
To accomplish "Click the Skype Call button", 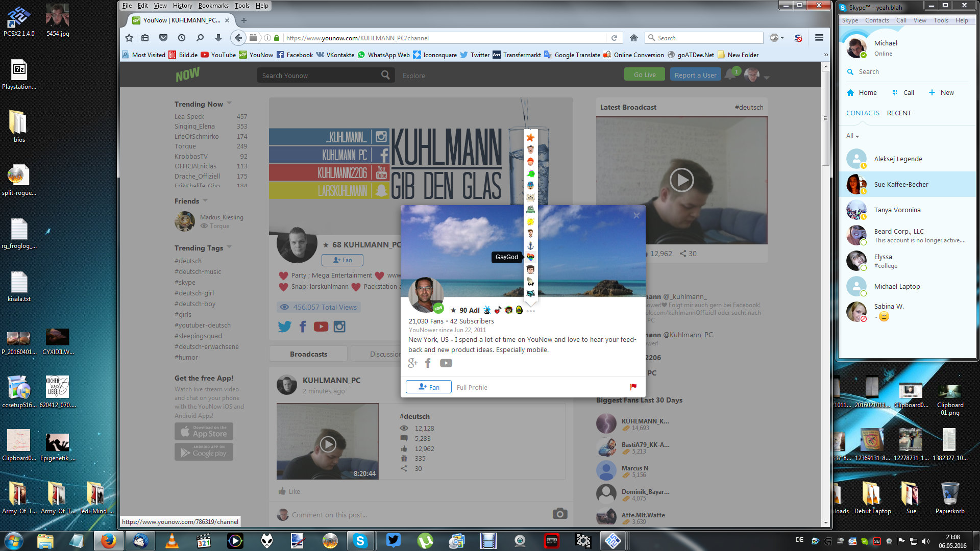I will coord(903,92).
